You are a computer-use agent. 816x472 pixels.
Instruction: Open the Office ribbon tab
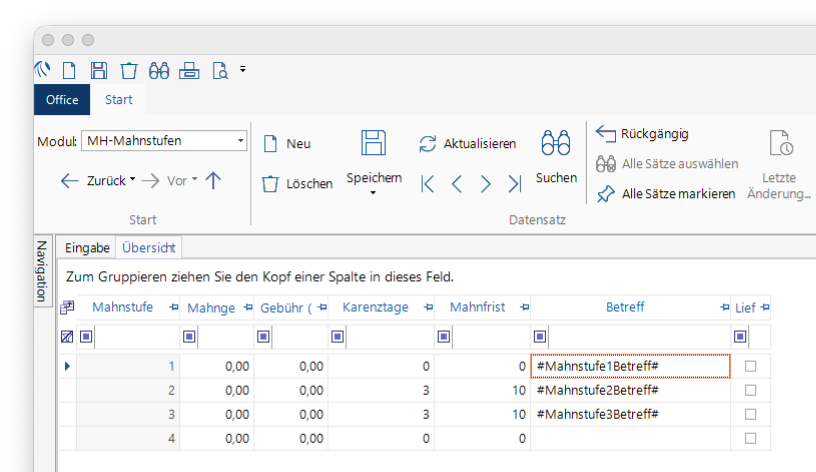click(x=62, y=100)
